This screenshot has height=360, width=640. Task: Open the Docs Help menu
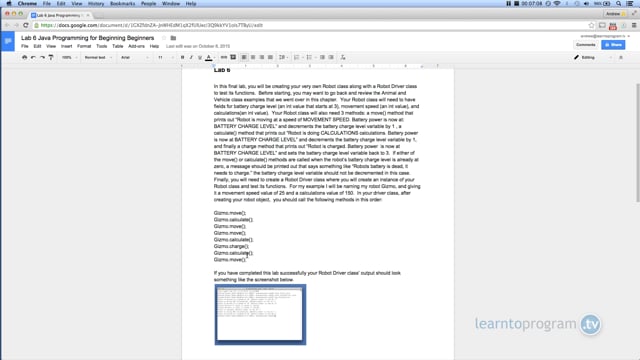(154, 46)
